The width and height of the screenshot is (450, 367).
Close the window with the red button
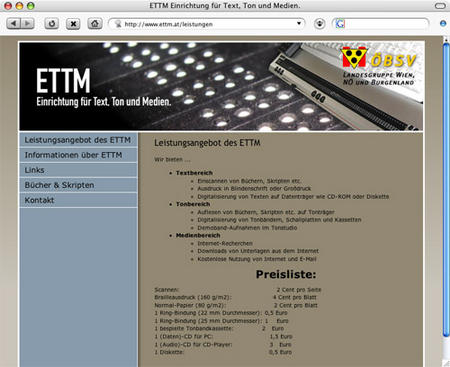(8, 6)
